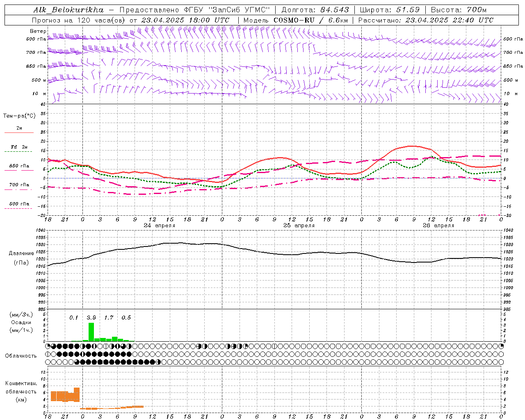Click the tallest orange convective cloud bar
The height and width of the screenshot is (420, 525).
(77, 395)
